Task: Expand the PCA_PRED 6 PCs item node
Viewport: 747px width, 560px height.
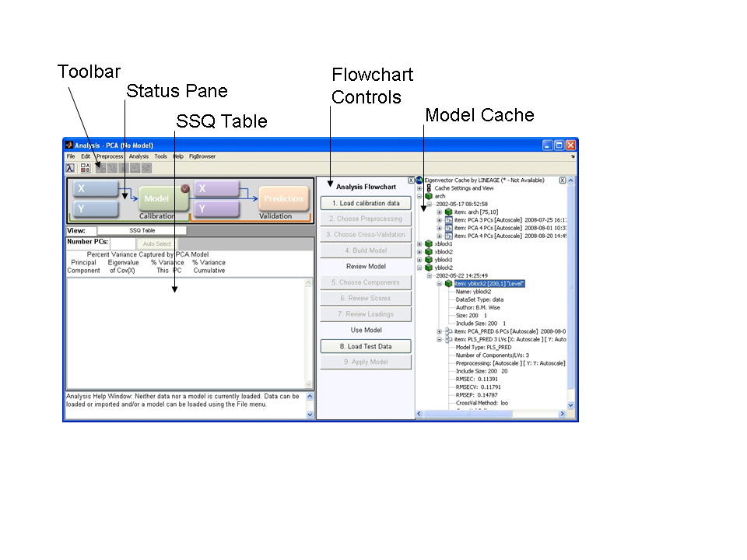Action: click(439, 331)
